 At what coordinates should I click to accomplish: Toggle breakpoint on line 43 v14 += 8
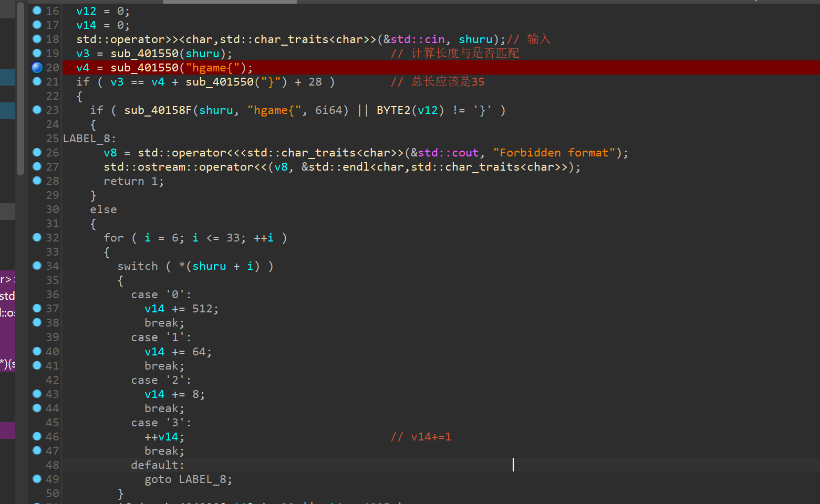pyautogui.click(x=37, y=394)
